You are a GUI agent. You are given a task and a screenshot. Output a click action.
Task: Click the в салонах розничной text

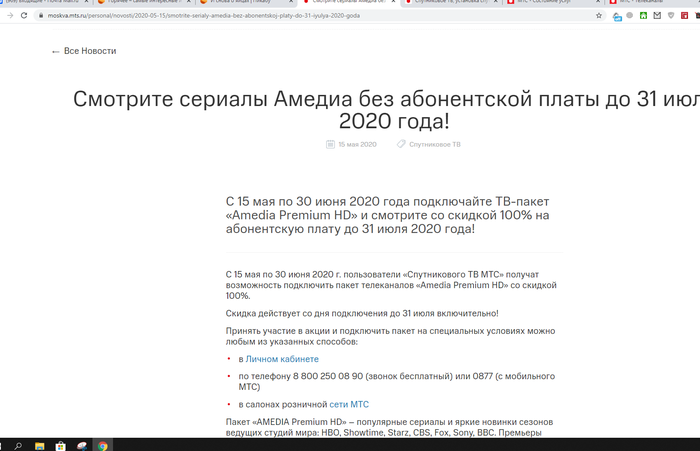click(283, 405)
